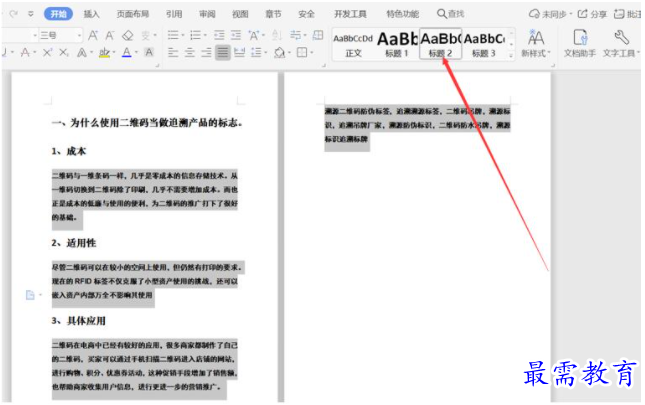Click the heading 一、为什么使用二维码 text

point(147,123)
